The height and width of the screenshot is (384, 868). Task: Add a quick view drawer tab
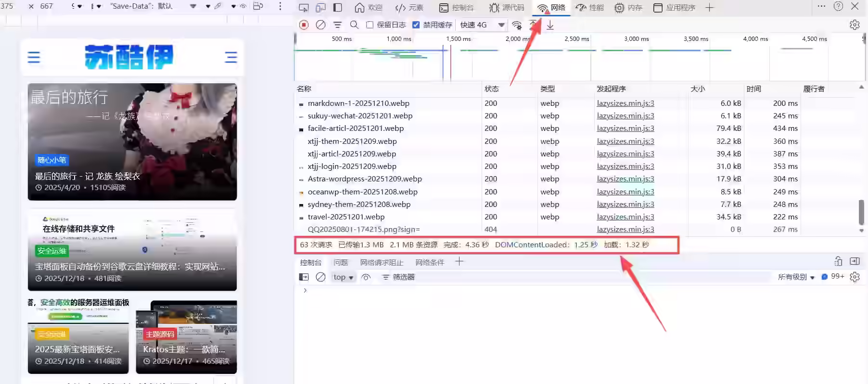(x=459, y=262)
